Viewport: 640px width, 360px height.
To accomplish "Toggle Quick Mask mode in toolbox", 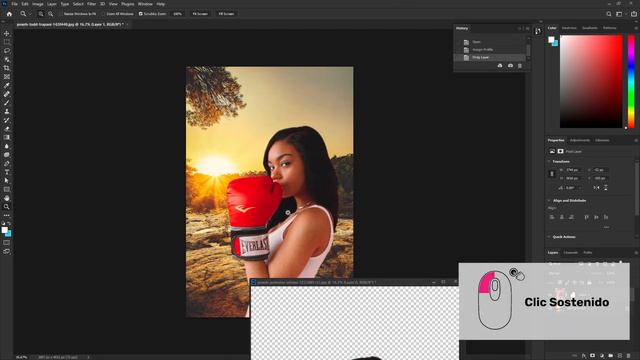I will [x=7, y=242].
